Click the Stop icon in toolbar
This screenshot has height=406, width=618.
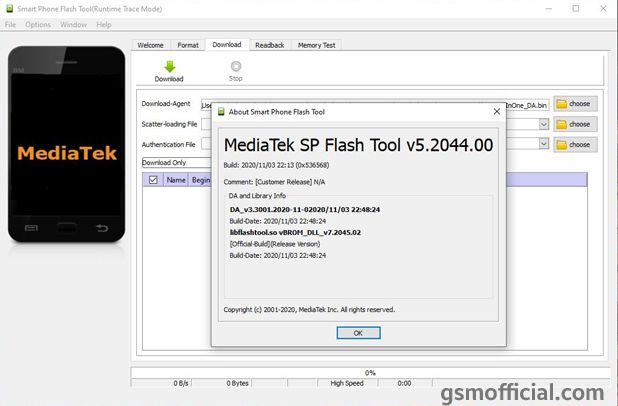236,66
